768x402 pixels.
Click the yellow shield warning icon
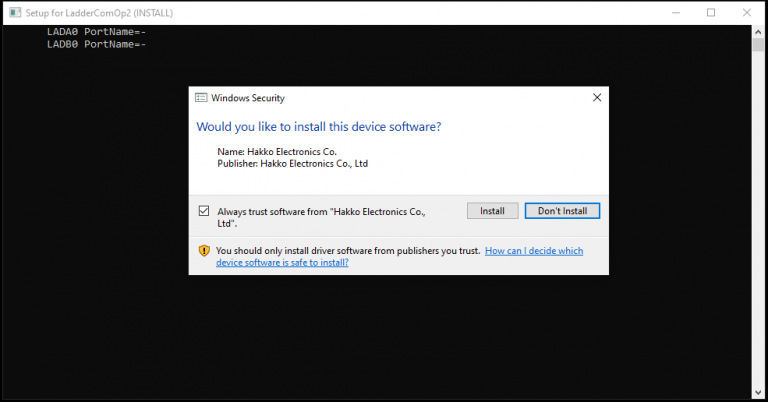204,251
